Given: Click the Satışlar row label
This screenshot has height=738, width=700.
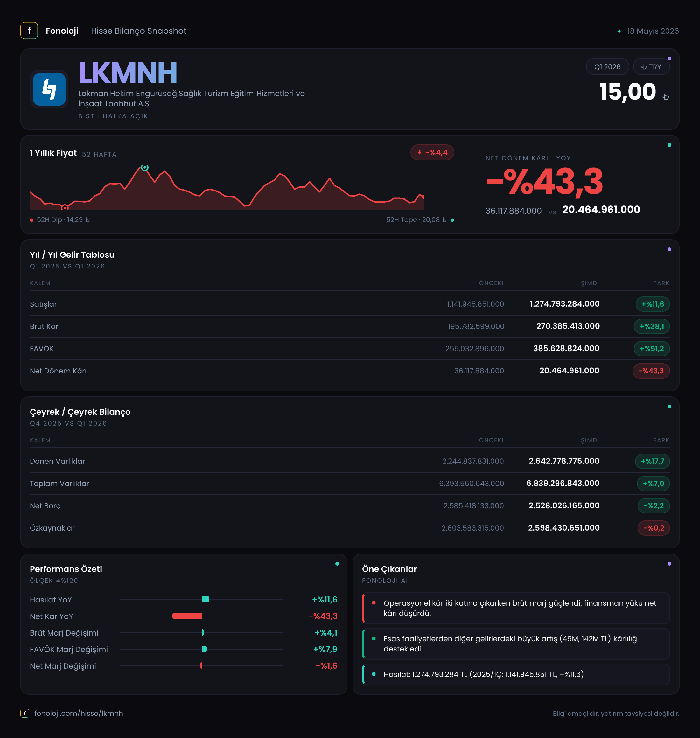Looking at the screenshot, I should [x=43, y=304].
